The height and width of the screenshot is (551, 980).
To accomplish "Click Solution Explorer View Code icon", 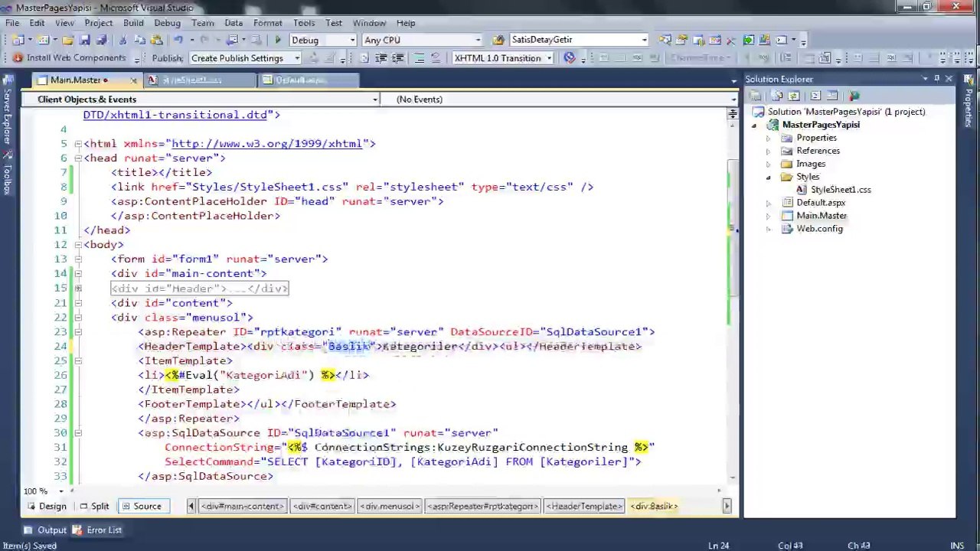I will click(x=815, y=96).
